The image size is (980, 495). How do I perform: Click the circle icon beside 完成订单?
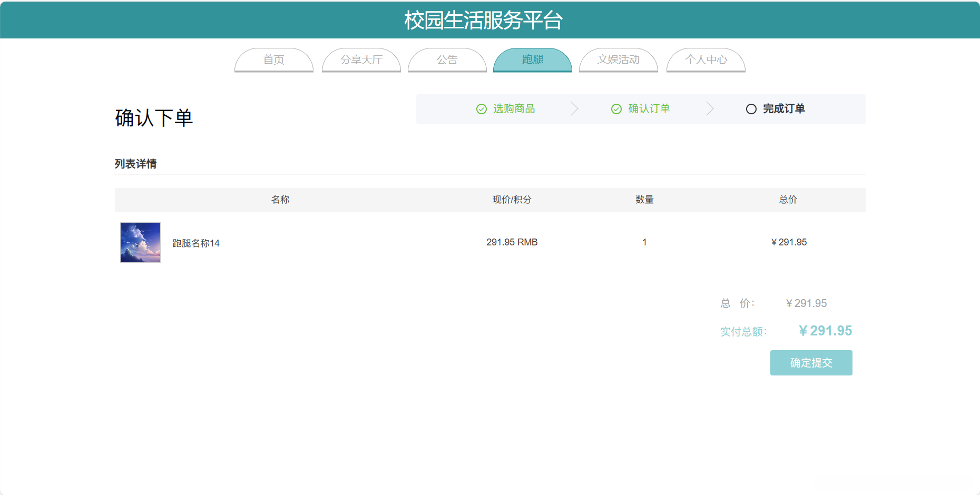751,109
